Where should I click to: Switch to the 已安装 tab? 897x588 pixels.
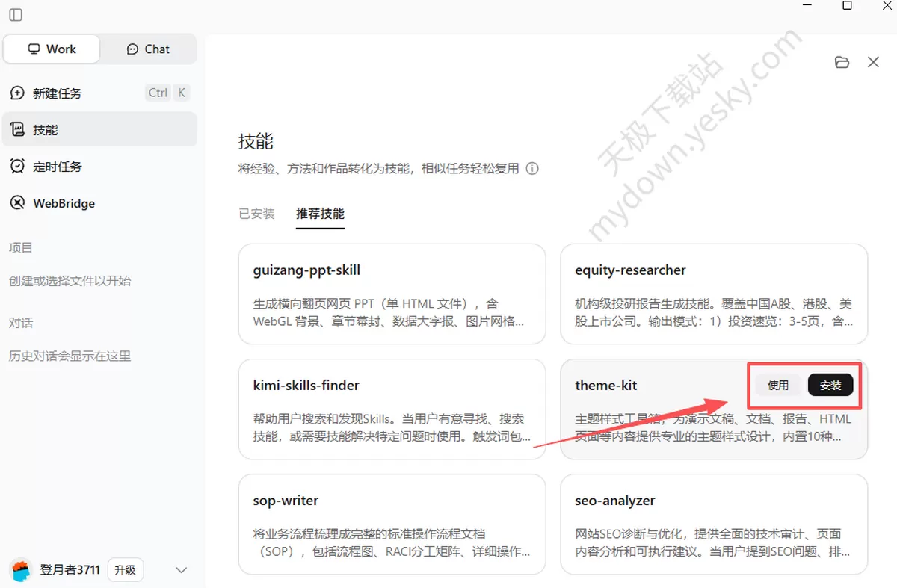click(256, 214)
